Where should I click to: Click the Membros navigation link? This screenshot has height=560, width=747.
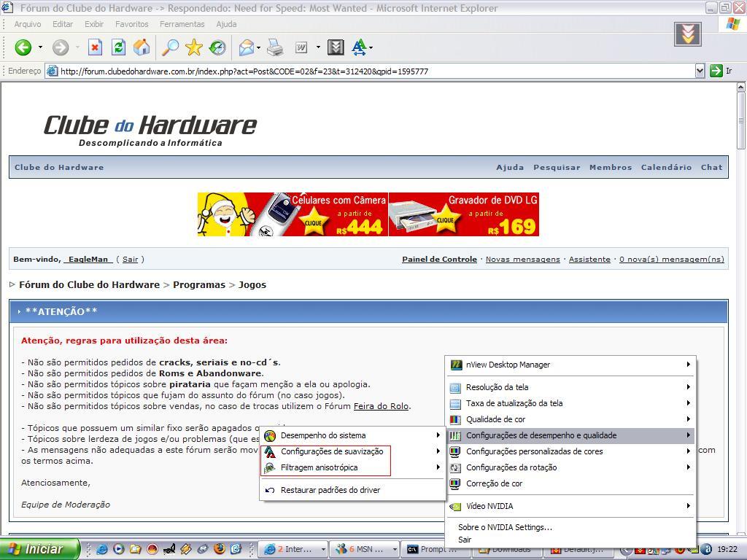pos(611,167)
